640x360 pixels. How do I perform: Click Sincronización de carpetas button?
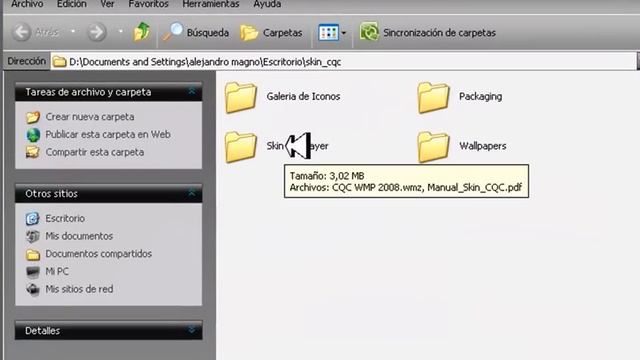(x=427, y=32)
